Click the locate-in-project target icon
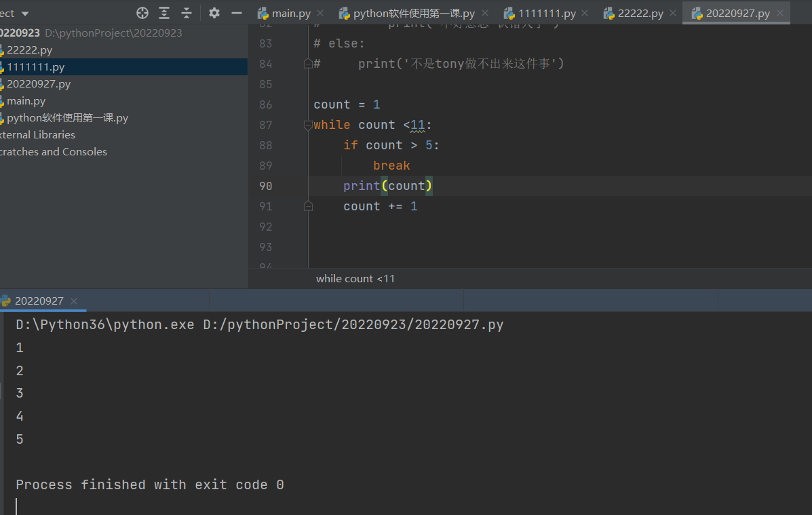Image resolution: width=812 pixels, height=515 pixels. pos(142,13)
